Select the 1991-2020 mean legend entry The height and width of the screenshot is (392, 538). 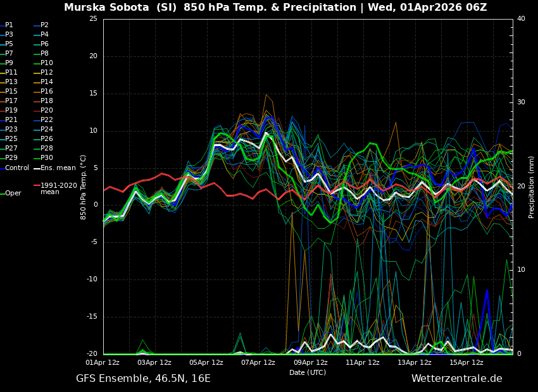(58, 189)
